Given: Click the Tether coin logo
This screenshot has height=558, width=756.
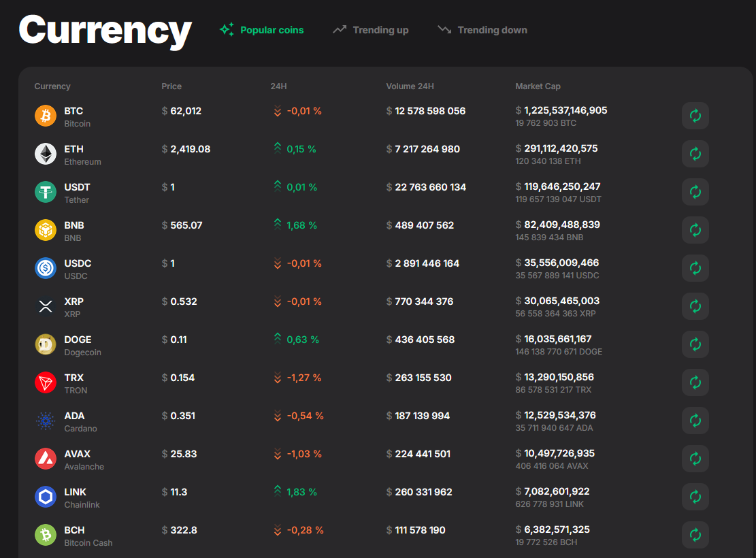Looking at the screenshot, I should [46, 192].
